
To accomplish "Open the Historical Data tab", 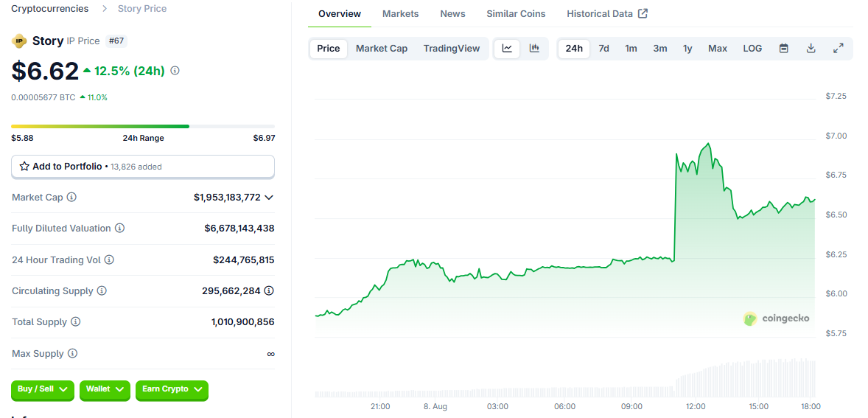I will [606, 14].
